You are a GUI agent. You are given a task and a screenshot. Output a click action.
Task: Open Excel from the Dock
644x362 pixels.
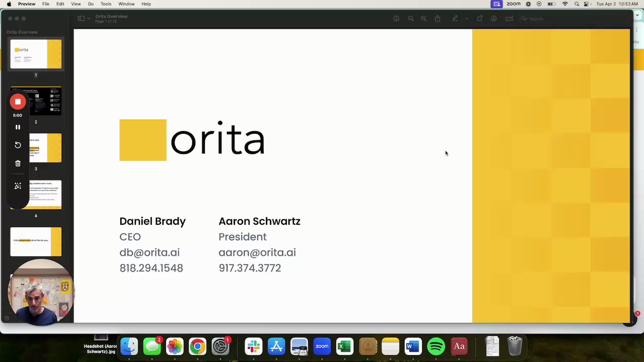[345, 346]
